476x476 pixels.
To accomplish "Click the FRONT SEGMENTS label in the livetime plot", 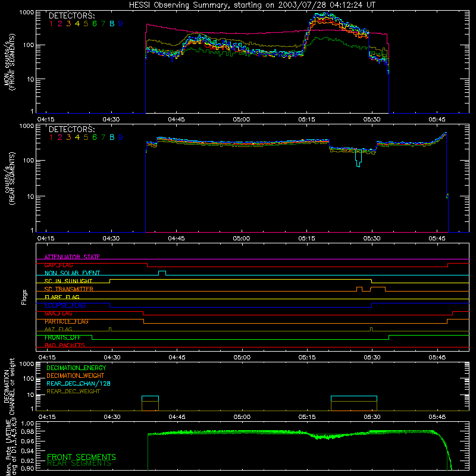I will click(82, 457).
